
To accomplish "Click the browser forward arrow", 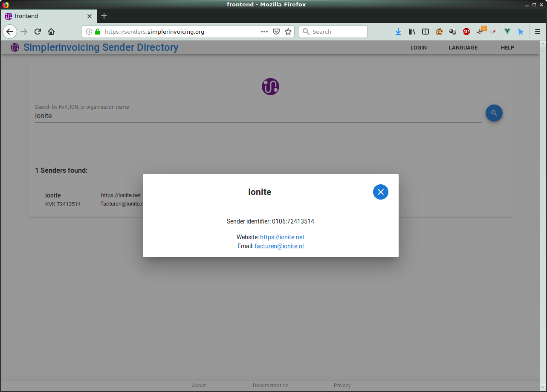I will [24, 32].
